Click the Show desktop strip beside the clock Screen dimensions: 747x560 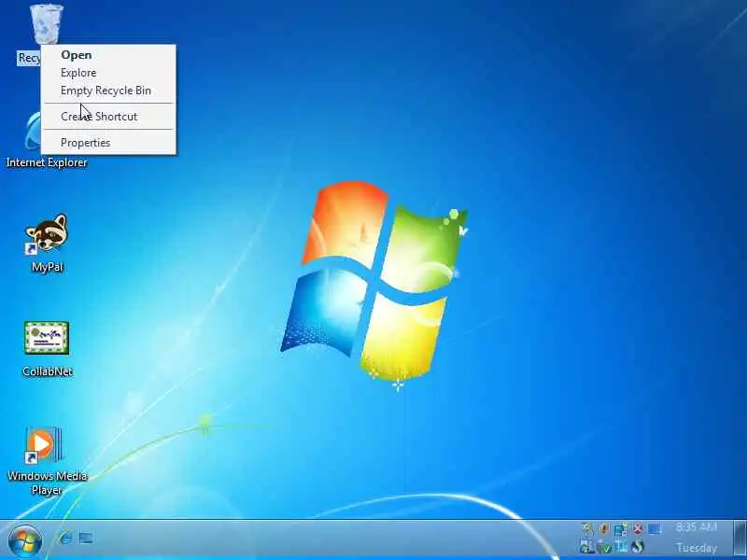click(x=740, y=539)
